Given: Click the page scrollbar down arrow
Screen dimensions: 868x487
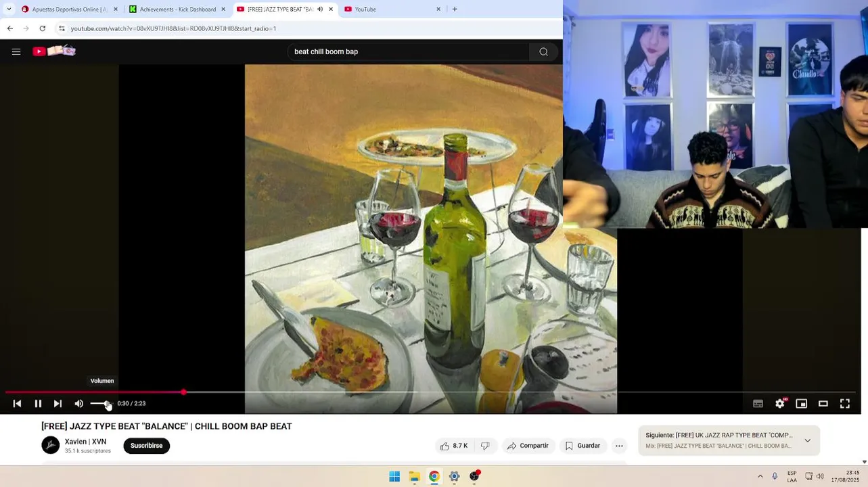Looking at the screenshot, I should tap(864, 462).
